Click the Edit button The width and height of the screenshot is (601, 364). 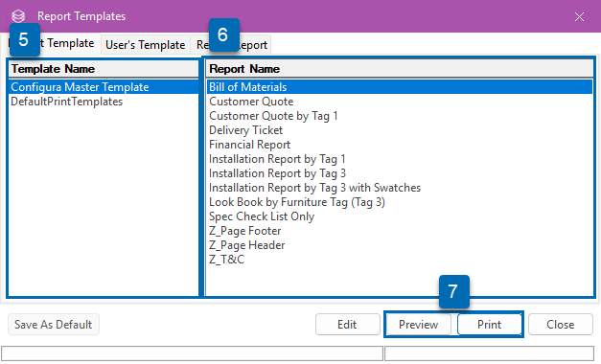click(347, 325)
